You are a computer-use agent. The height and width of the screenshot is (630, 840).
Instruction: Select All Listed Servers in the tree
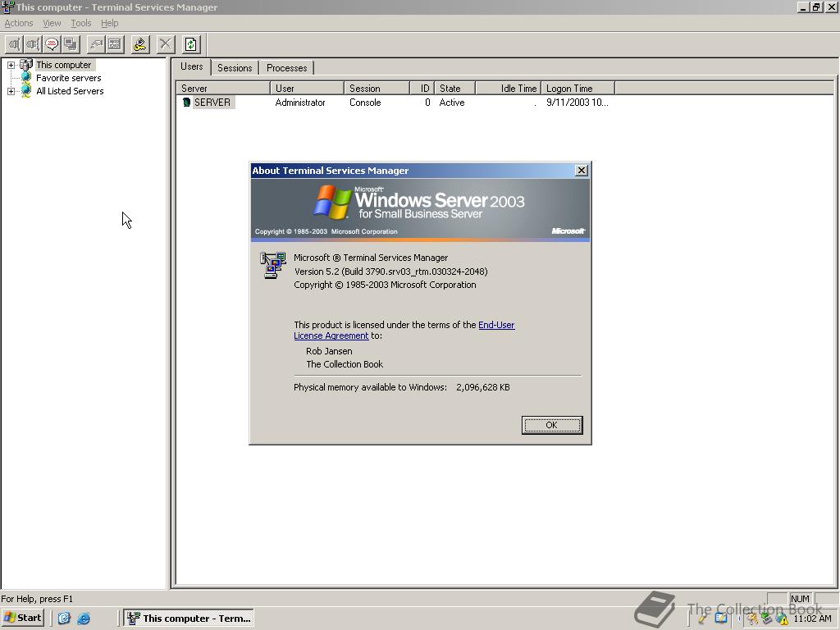tap(70, 91)
